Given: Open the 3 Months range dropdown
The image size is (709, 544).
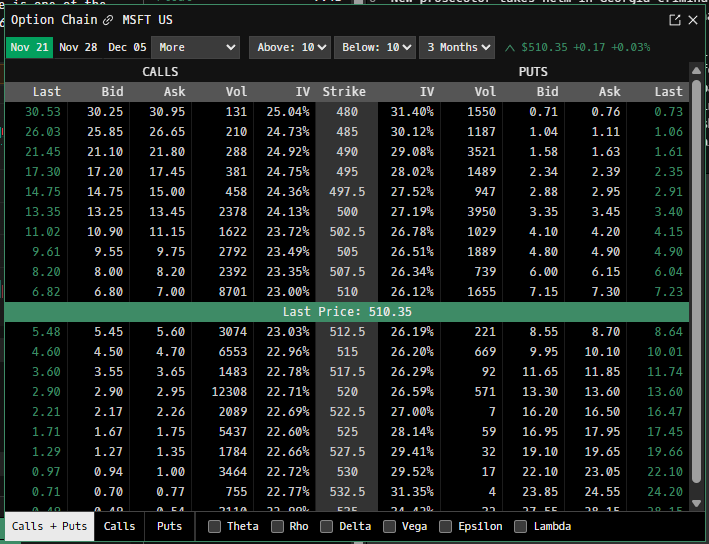Looking at the screenshot, I should pos(458,47).
